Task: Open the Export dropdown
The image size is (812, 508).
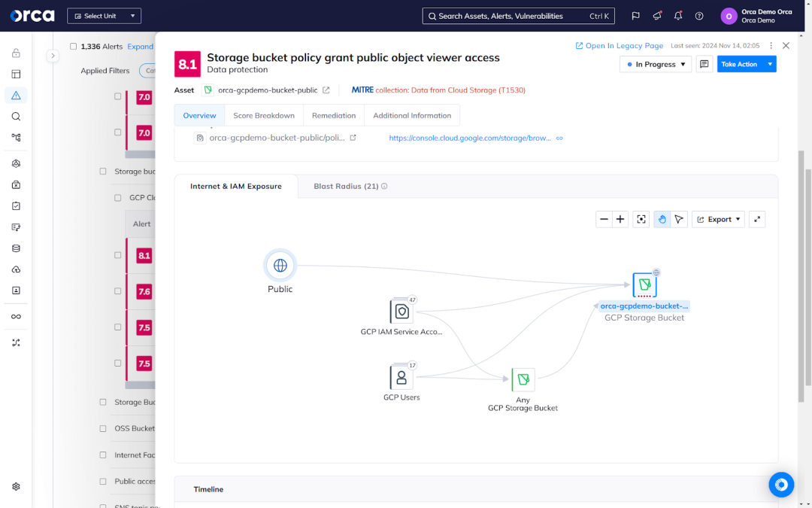Action: coord(718,219)
